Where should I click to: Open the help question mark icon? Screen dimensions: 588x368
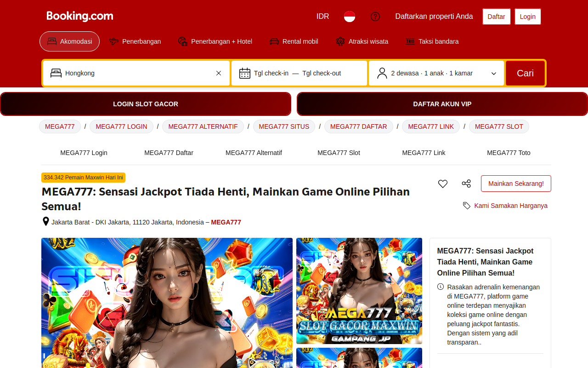point(375,17)
